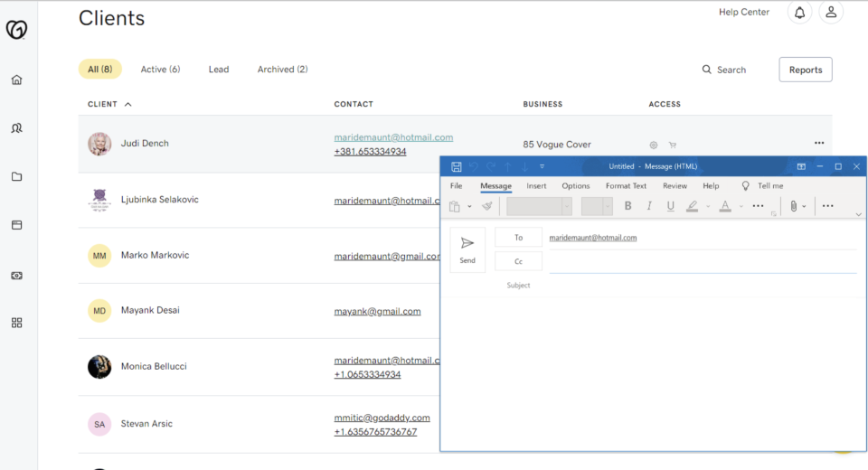Click the paperclip Attach File icon
Image resolution: width=868 pixels, height=470 pixels.
(x=793, y=206)
